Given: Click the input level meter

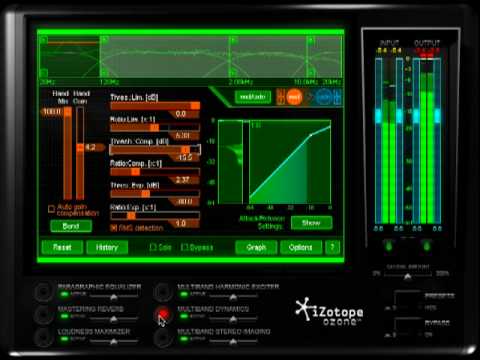Looking at the screenshot, I should 389,140.
